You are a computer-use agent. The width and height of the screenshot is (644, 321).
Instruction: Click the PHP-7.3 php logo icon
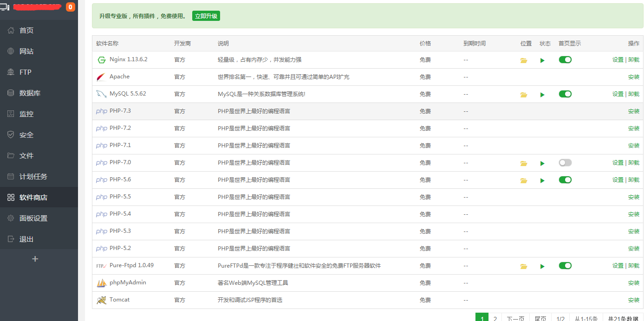(101, 111)
